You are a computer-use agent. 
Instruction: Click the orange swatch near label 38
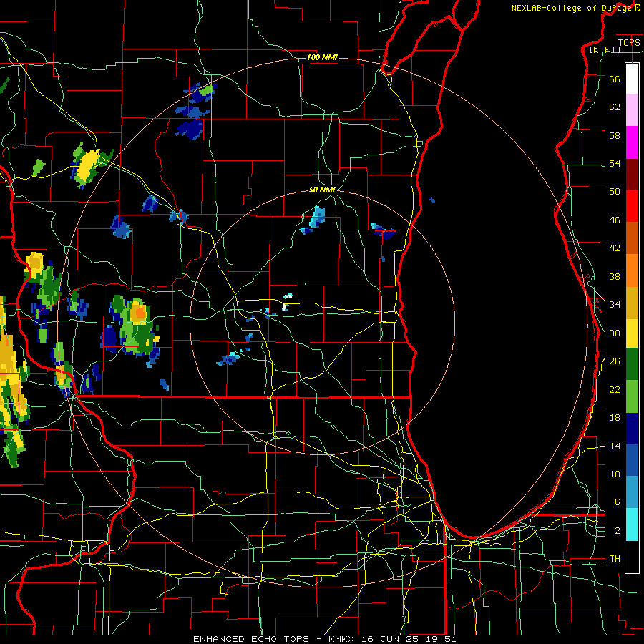632,270
